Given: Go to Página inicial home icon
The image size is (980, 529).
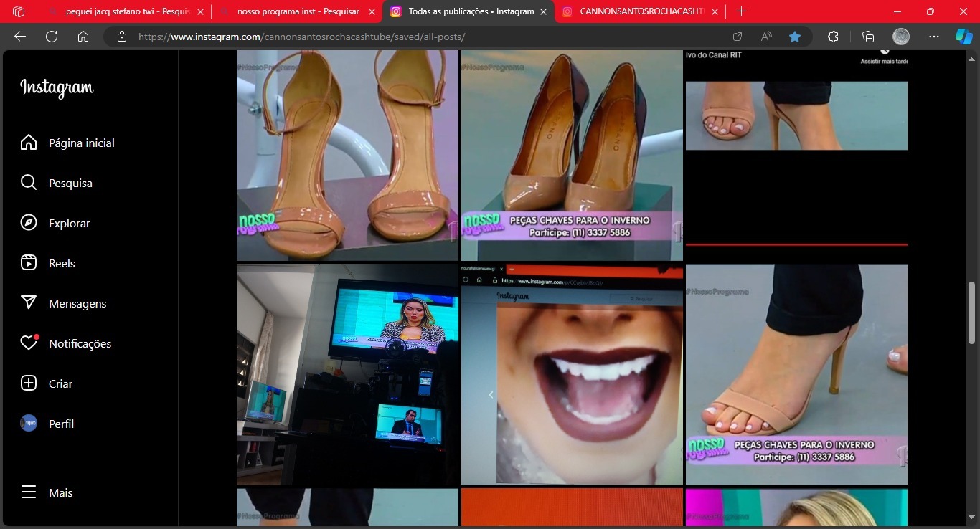Looking at the screenshot, I should [29, 143].
